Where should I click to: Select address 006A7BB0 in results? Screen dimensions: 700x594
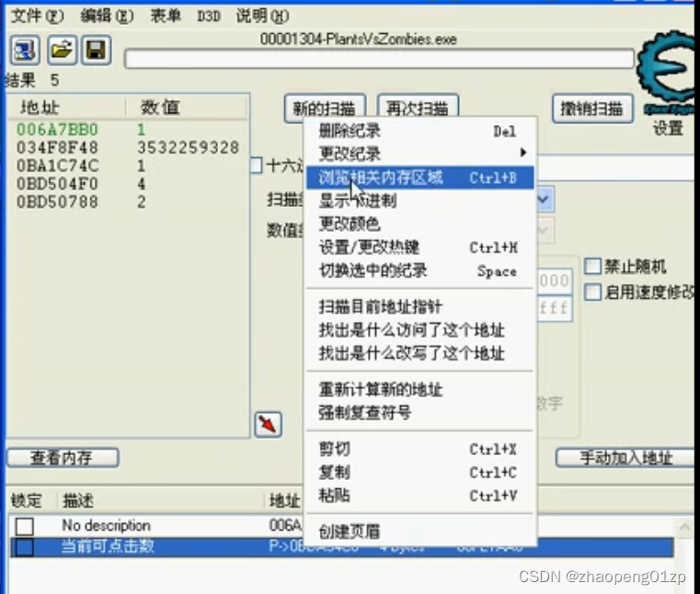57,130
